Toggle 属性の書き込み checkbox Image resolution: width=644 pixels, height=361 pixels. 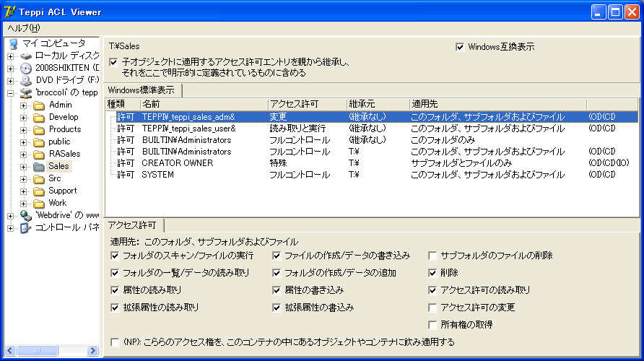click(x=277, y=290)
